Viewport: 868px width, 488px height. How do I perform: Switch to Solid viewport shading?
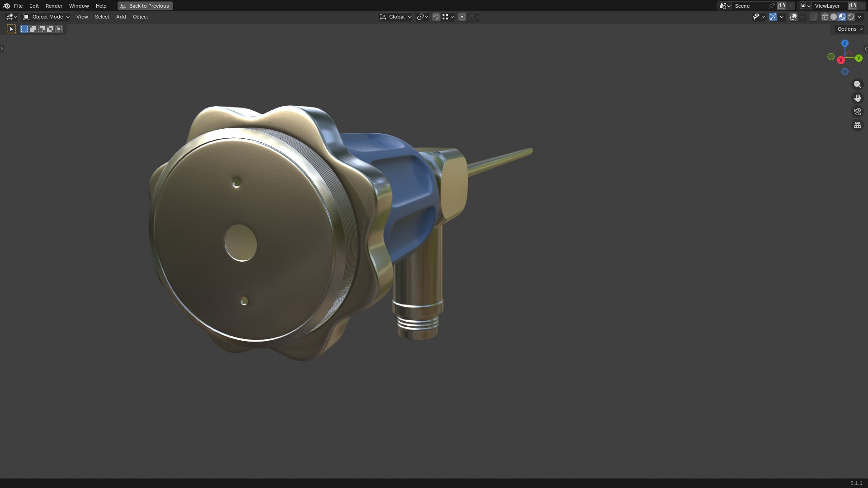(x=834, y=17)
